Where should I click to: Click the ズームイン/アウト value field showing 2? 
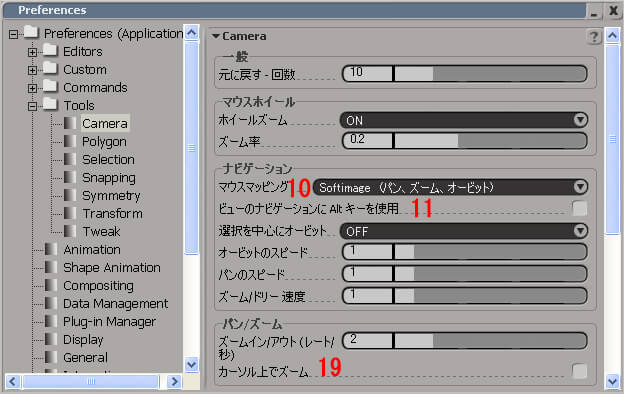[368, 341]
